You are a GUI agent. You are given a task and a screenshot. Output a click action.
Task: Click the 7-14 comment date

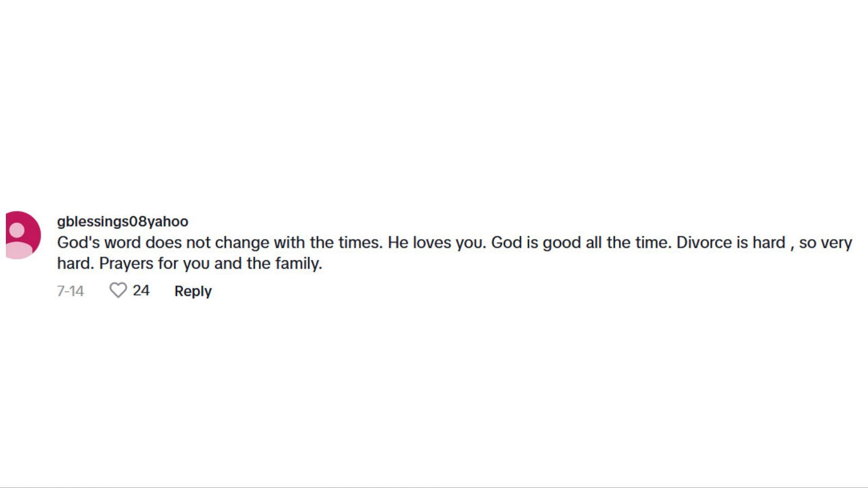70,291
